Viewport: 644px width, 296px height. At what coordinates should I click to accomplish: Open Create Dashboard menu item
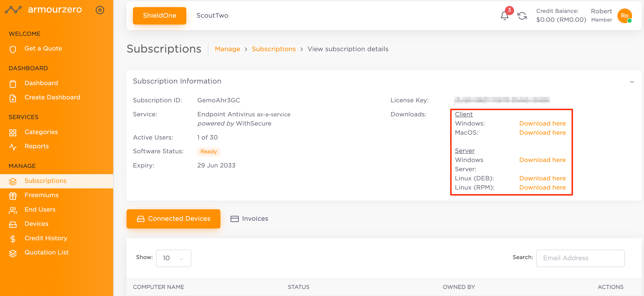pos(57,97)
